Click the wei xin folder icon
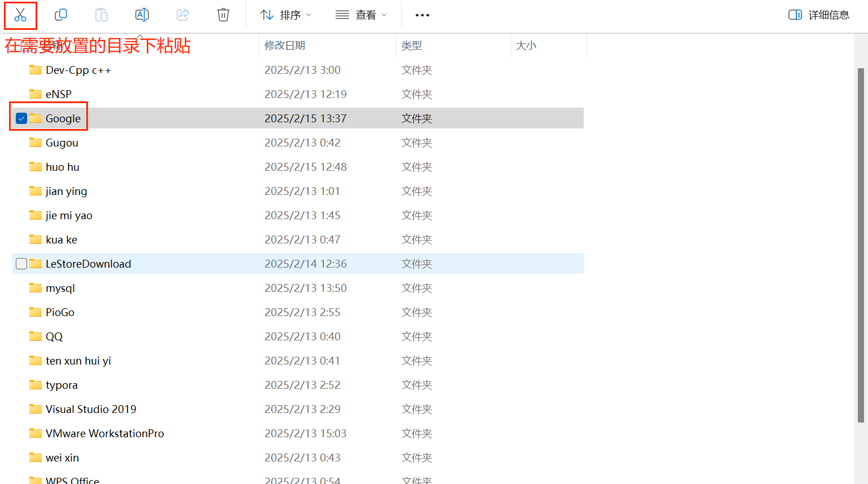This screenshot has width=868, height=484. pyautogui.click(x=36, y=458)
